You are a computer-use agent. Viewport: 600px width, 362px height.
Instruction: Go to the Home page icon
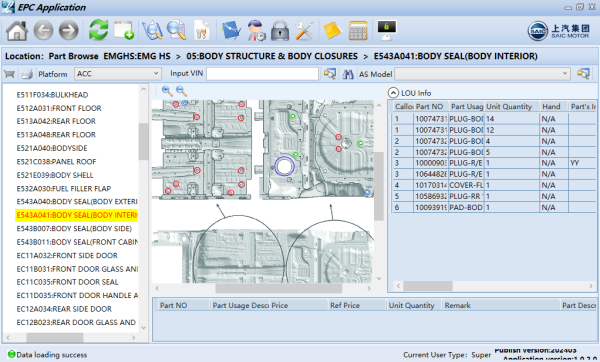(x=17, y=31)
